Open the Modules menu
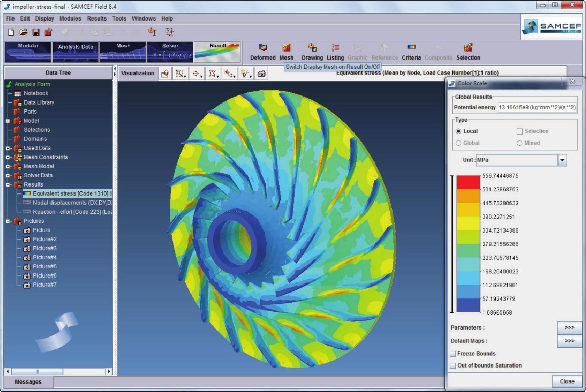The width and height of the screenshot is (586, 392). pyautogui.click(x=70, y=19)
